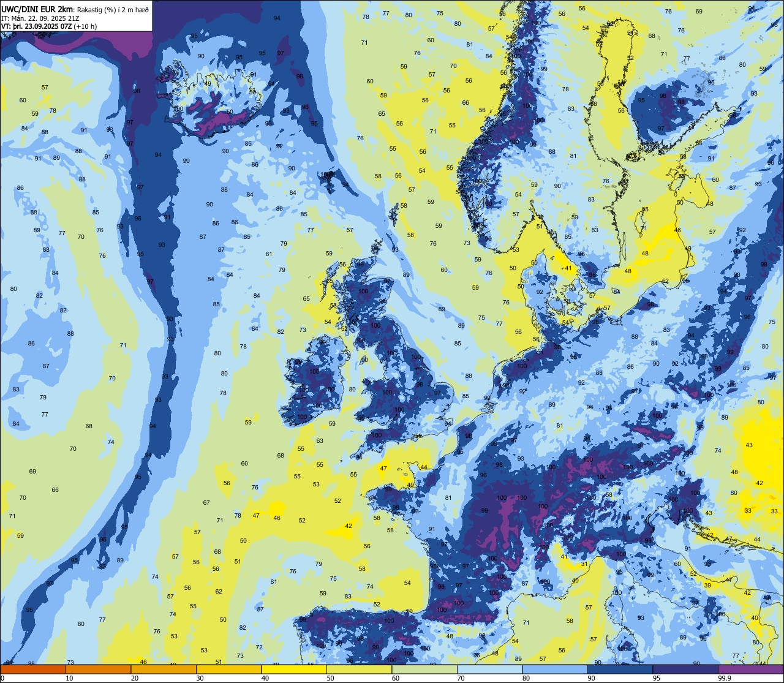
Task: Click the 90–95 dark blue legend swatch
Action: tap(620, 670)
